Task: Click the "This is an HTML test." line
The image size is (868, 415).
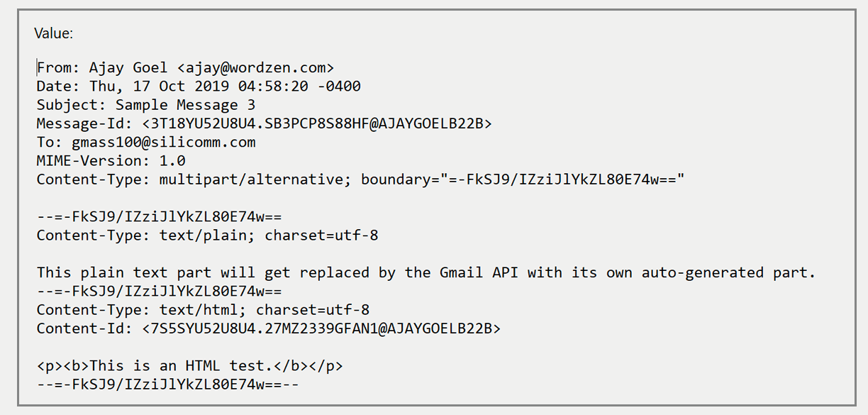Action: pyautogui.click(x=189, y=366)
